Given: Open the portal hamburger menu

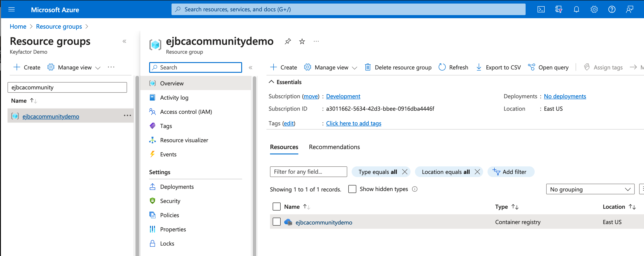Looking at the screenshot, I should point(12,9).
